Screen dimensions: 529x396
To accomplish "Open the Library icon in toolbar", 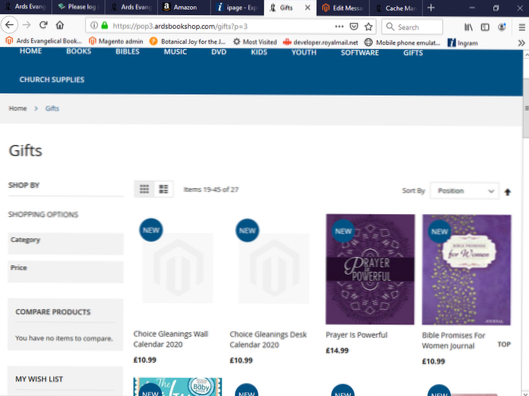I will [468, 27].
